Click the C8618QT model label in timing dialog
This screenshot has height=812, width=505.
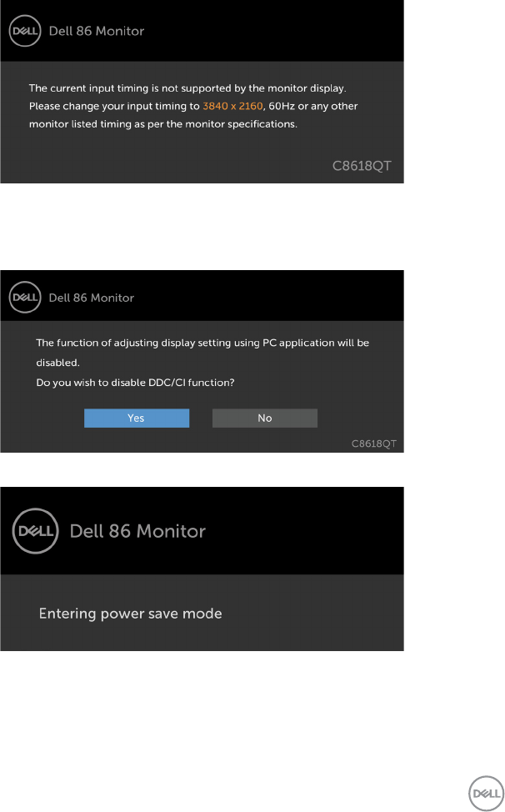[361, 166]
